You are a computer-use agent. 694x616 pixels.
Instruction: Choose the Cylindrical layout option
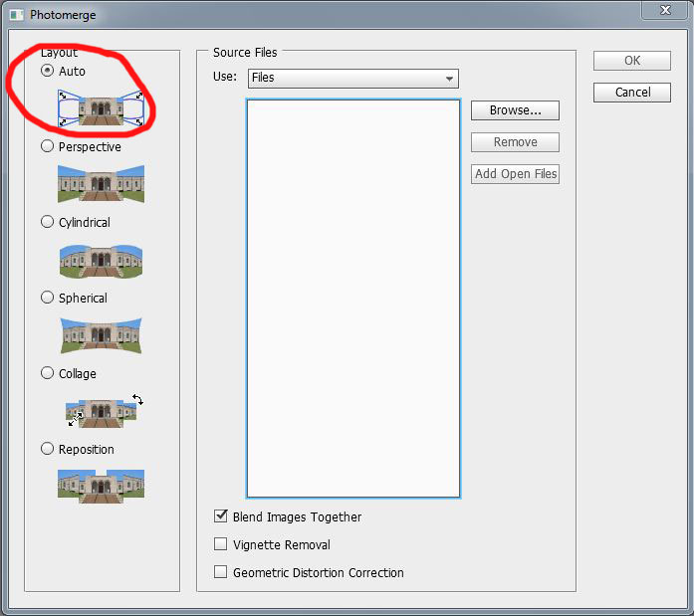pyautogui.click(x=47, y=222)
